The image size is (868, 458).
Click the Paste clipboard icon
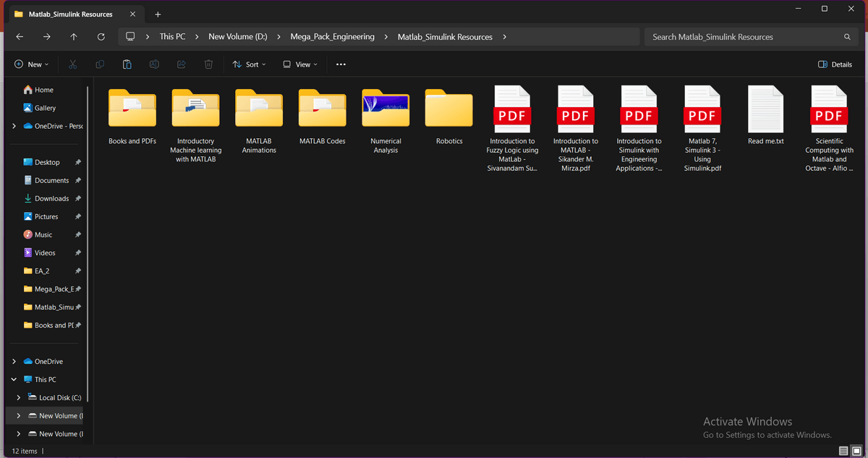tap(127, 64)
